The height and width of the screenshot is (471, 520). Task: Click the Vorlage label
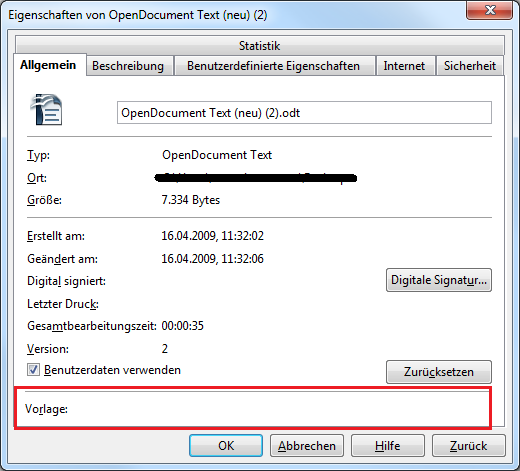pyautogui.click(x=46, y=409)
